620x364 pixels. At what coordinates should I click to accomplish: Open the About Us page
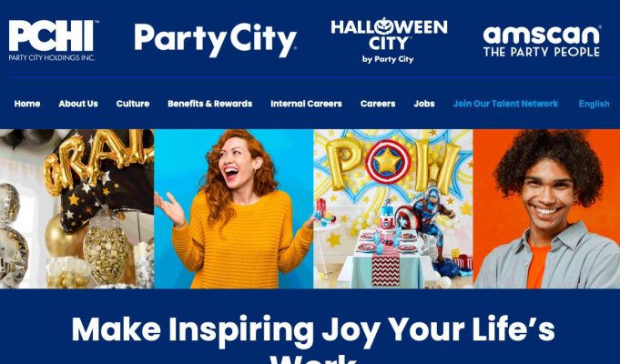pyautogui.click(x=78, y=104)
